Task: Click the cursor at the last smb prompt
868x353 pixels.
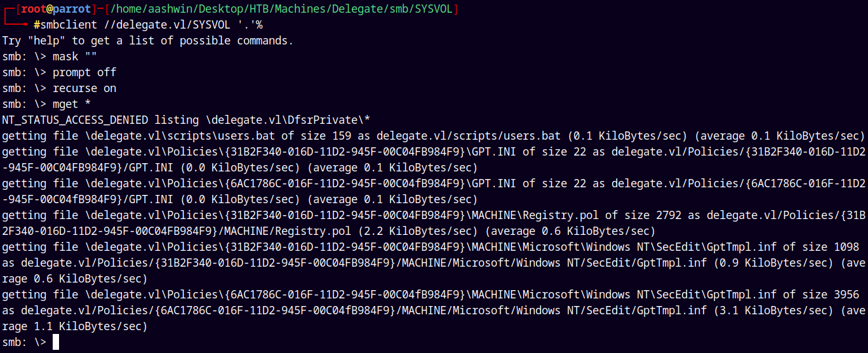Action: tap(56, 342)
